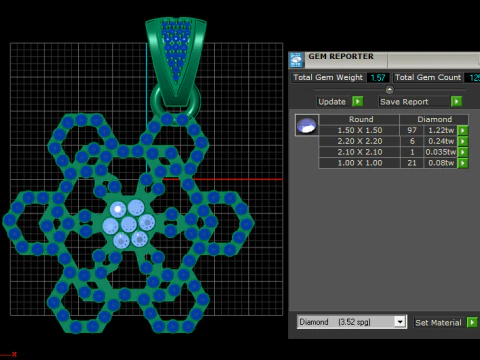Click the Diamond column header
Screen dimensions: 480x360
434,119
